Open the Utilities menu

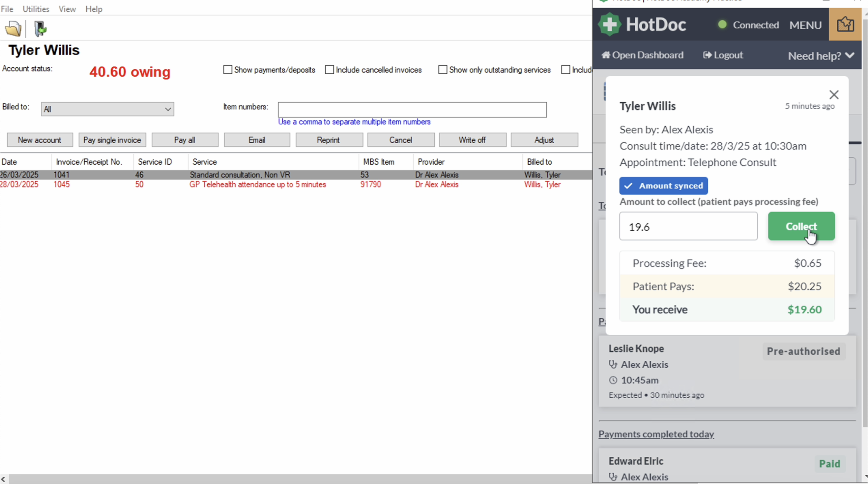coord(36,9)
